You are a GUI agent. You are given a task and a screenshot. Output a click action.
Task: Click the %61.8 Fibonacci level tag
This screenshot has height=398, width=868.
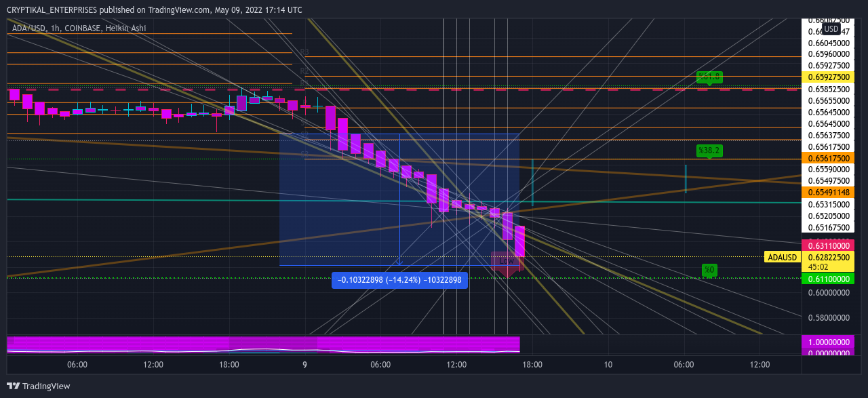[x=709, y=77]
